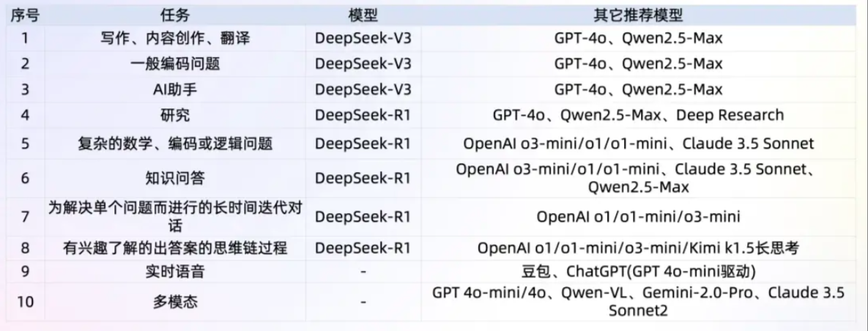Screen dimensions: 868x331
Task: Click the cell containing Deep Research
Action: (638, 115)
